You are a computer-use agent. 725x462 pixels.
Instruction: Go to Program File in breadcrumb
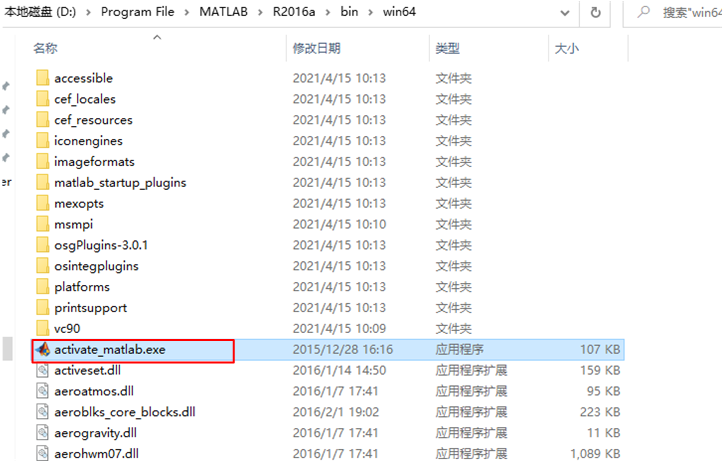point(137,12)
